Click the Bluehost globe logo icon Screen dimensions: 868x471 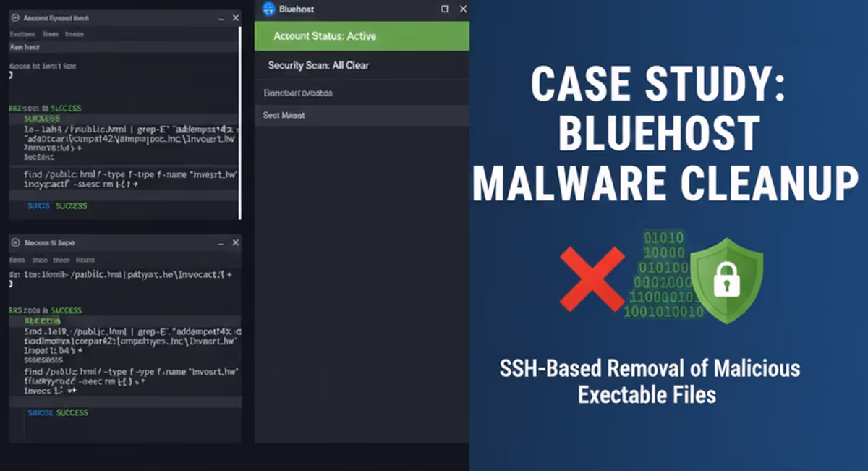[x=269, y=9]
